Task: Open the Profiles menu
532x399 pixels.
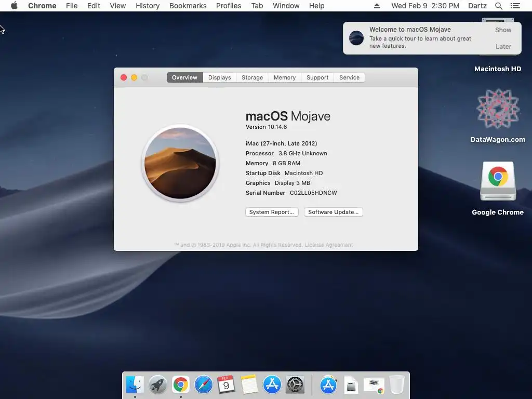Action: click(229, 6)
